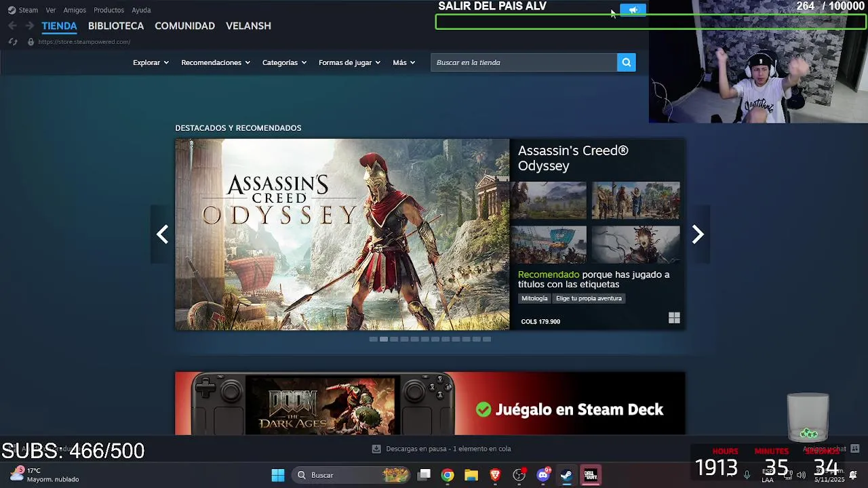Open the Ver menu

click(x=51, y=10)
